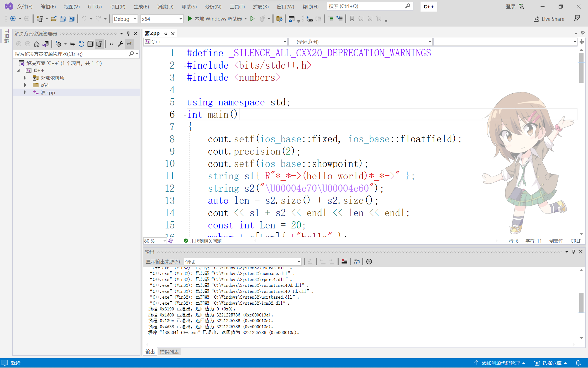Click the New Project icon
The width and height of the screenshot is (588, 368).
40,19
